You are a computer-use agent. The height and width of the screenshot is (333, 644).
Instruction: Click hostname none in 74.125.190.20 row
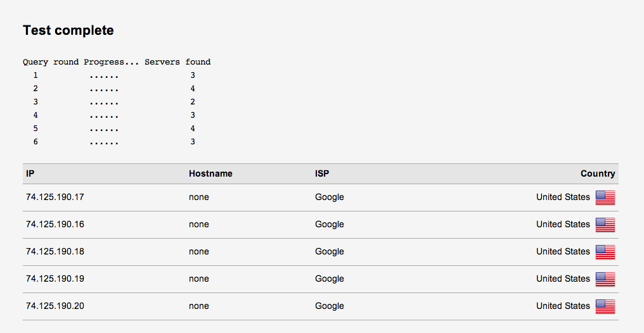click(199, 306)
